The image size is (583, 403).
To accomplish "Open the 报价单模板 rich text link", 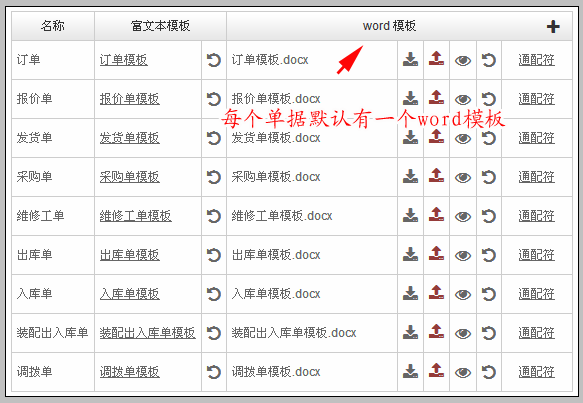I will 130,99.
